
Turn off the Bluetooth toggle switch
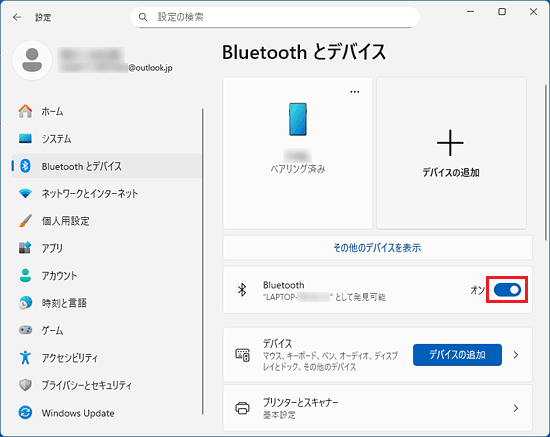click(507, 290)
